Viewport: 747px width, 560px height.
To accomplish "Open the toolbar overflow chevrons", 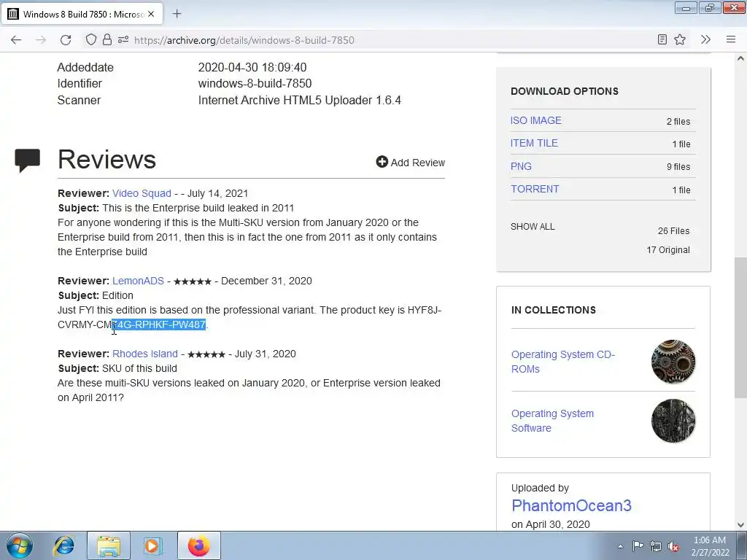I will click(x=705, y=40).
